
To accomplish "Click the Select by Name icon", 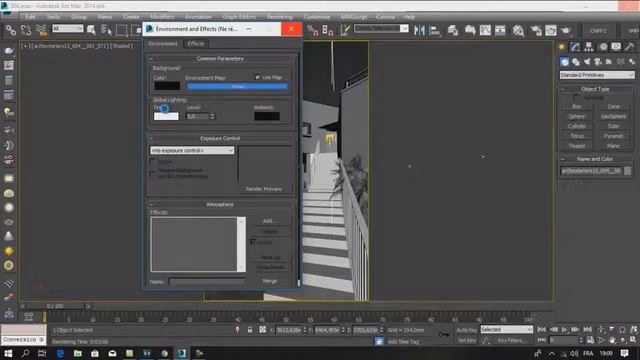I will click(x=106, y=30).
